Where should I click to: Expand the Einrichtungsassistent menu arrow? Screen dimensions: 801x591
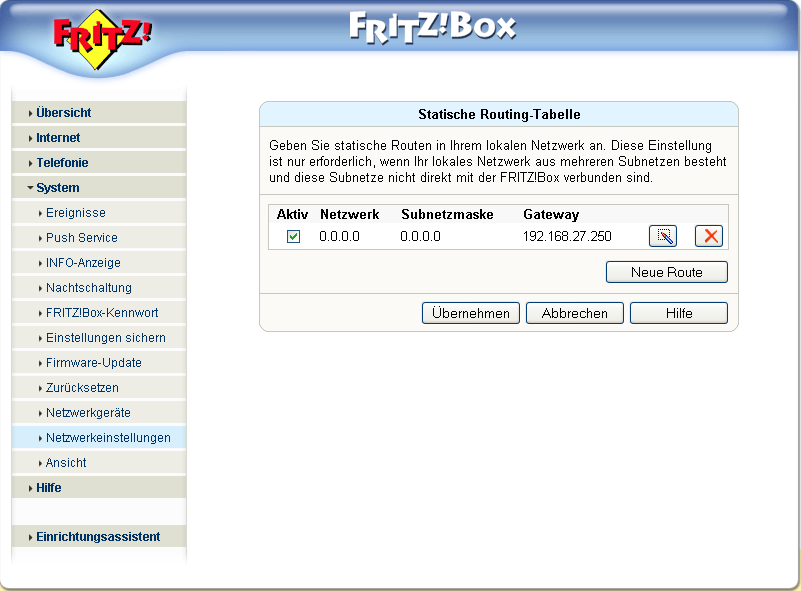[x=31, y=537]
